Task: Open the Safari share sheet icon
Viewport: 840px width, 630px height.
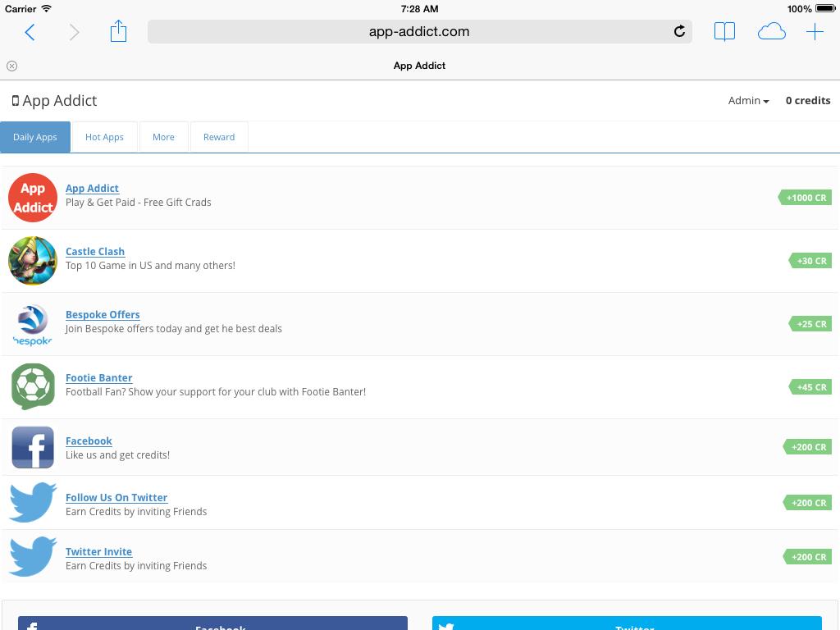Action: [118, 32]
